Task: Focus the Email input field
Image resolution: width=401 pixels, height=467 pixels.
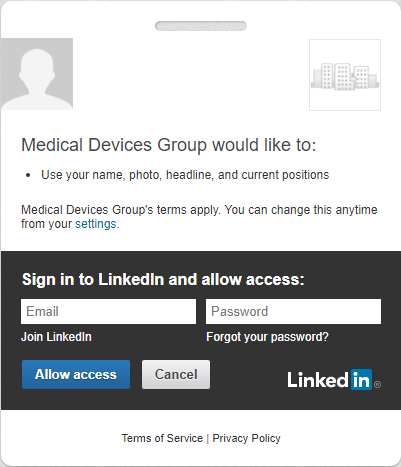Action: click(108, 311)
